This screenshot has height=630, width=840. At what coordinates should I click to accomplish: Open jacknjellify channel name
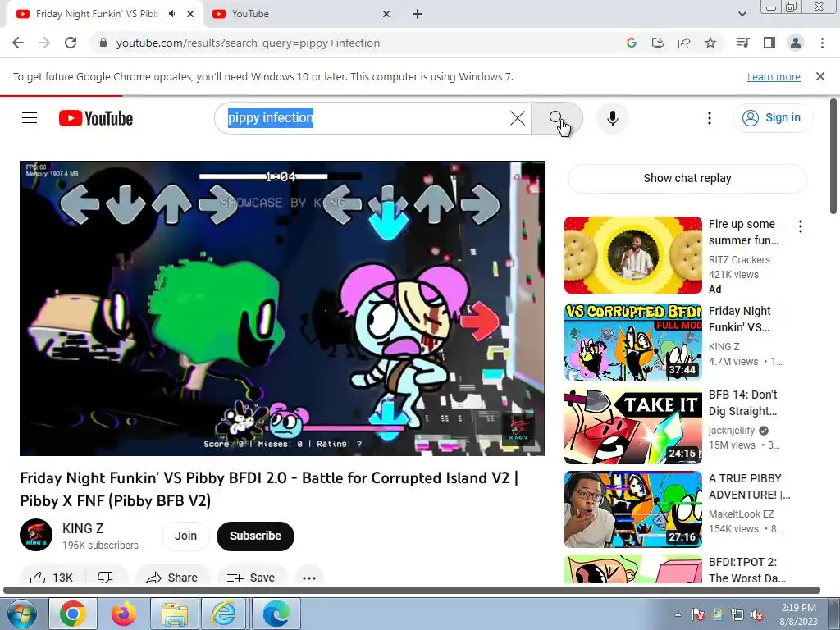pyautogui.click(x=732, y=430)
